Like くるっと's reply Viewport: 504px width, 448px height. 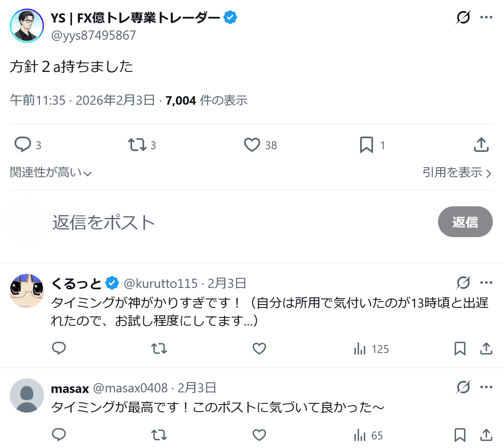click(259, 348)
